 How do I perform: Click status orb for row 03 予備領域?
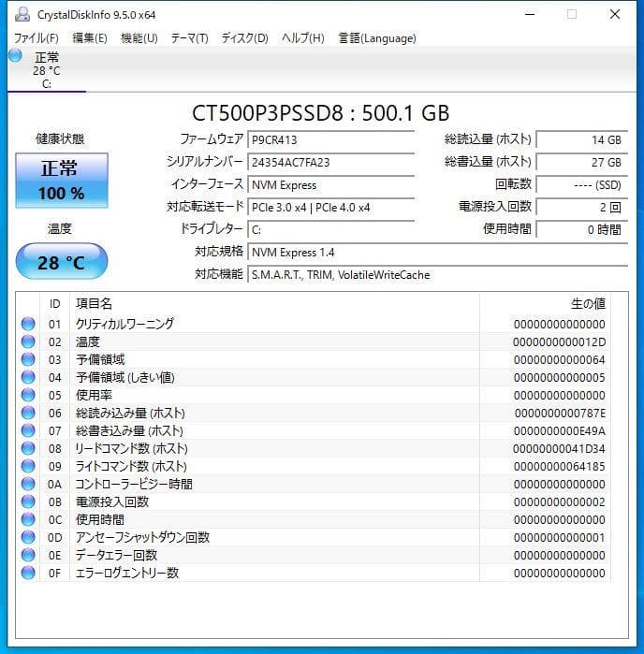click(x=28, y=359)
